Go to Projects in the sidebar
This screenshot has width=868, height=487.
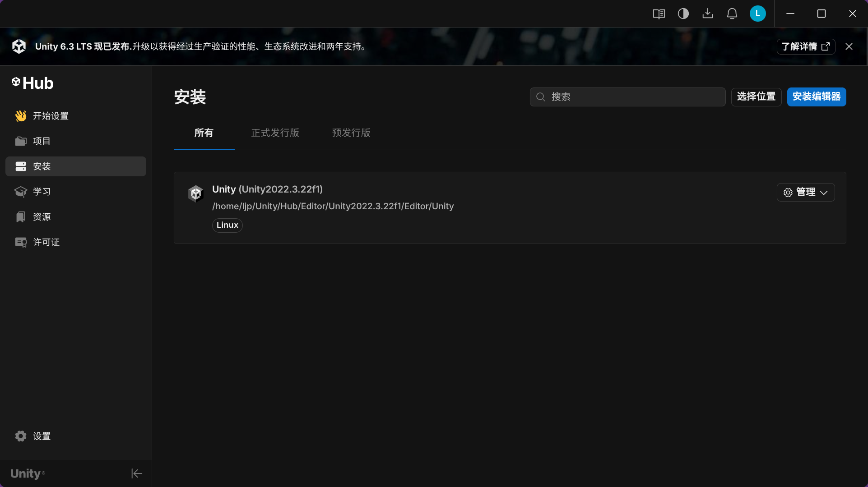pyautogui.click(x=42, y=141)
